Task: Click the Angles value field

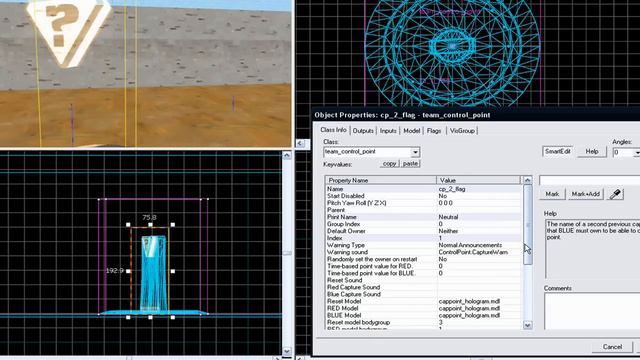Action: tap(623, 152)
